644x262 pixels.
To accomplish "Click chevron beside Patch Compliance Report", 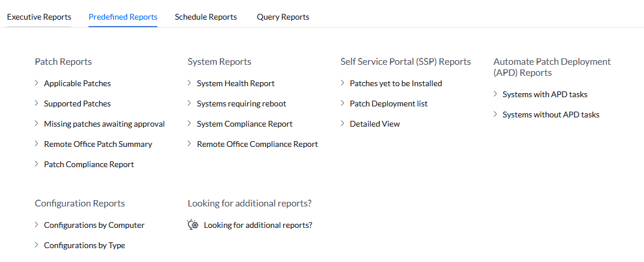I will (36, 164).
